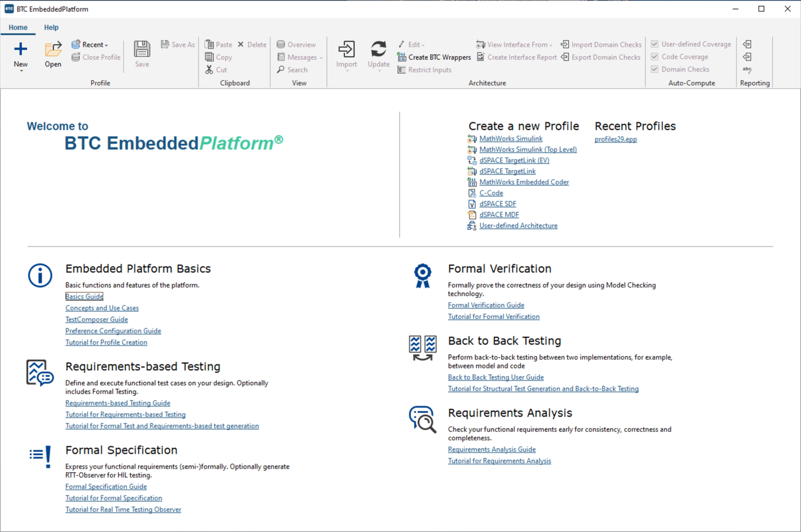Viewport: 801px width, 532px height.
Task: Select the Home ribbon tab
Action: (x=18, y=28)
